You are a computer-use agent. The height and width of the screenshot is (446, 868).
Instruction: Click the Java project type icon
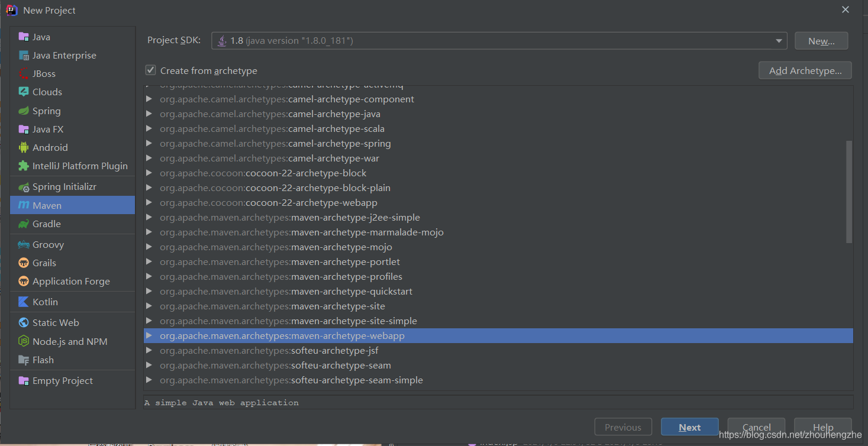tap(24, 37)
